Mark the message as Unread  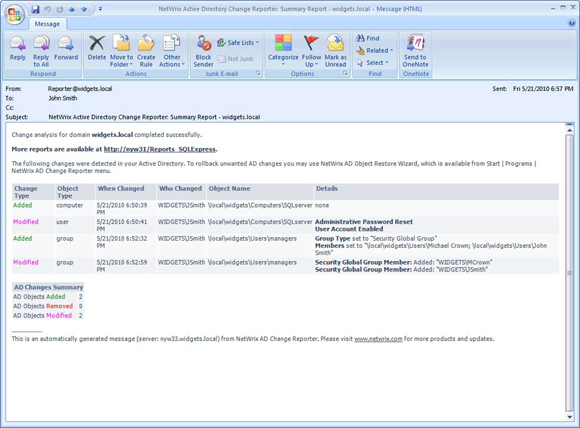[335, 51]
